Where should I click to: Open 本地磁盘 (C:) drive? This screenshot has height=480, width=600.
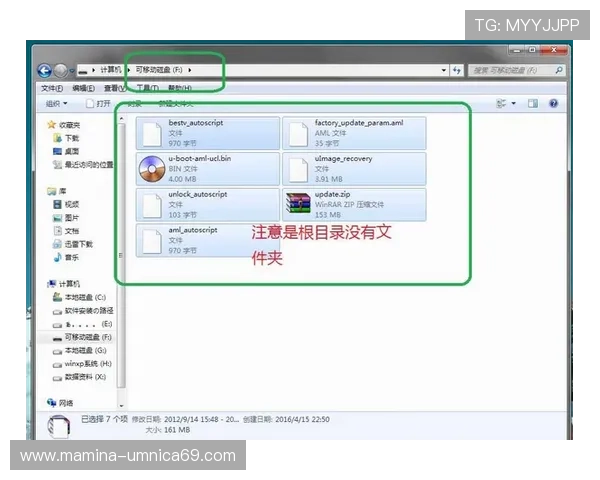[85, 297]
